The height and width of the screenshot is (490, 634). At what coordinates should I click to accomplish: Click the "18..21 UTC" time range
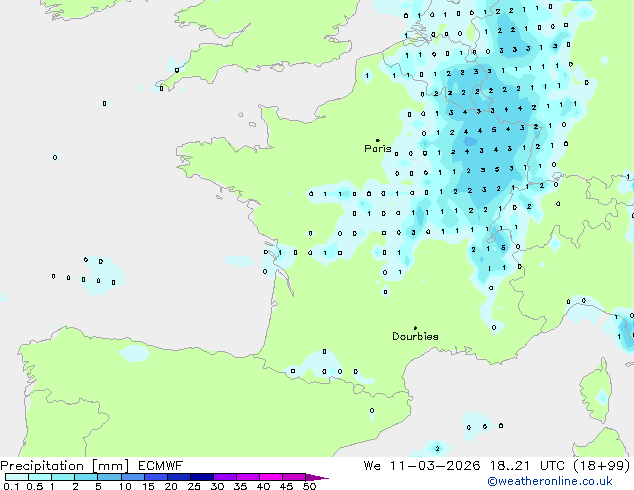tap(526, 466)
